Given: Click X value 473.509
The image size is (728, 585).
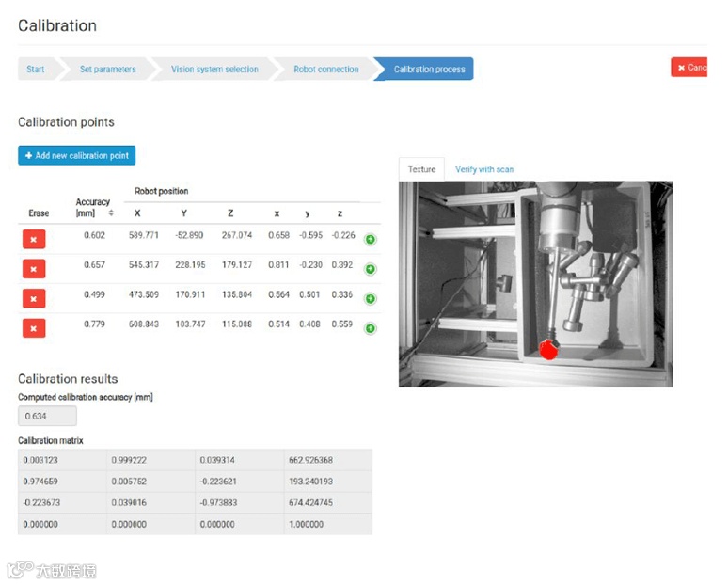Looking at the screenshot, I should (144, 294).
